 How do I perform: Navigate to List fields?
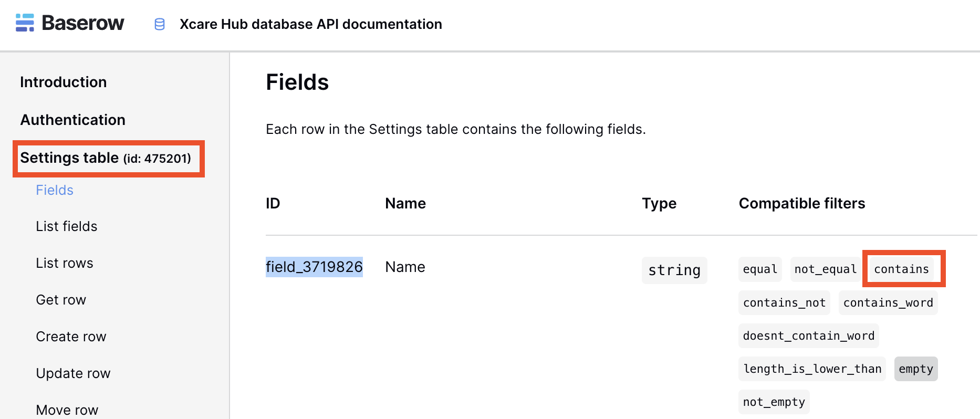[x=67, y=226]
